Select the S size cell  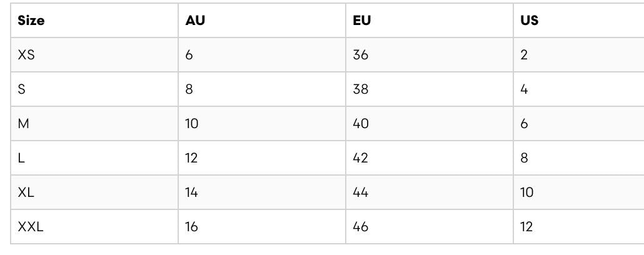click(x=94, y=89)
